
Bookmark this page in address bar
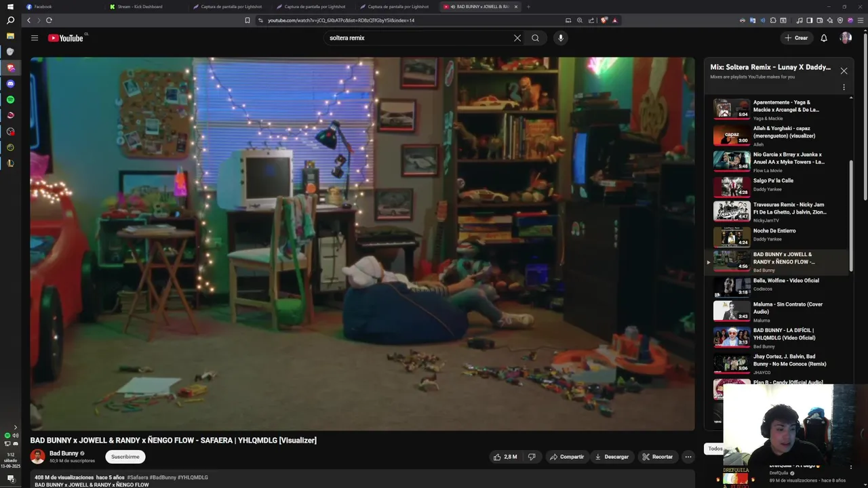coord(248,20)
